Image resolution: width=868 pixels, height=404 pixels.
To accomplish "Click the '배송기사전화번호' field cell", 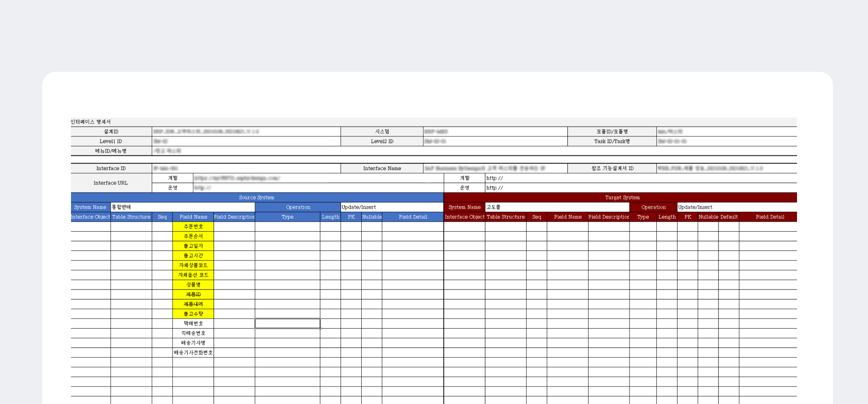I will (x=193, y=352).
